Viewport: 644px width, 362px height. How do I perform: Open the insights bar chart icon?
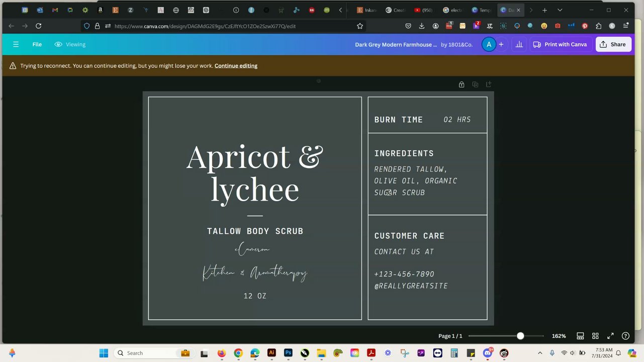[519, 45]
